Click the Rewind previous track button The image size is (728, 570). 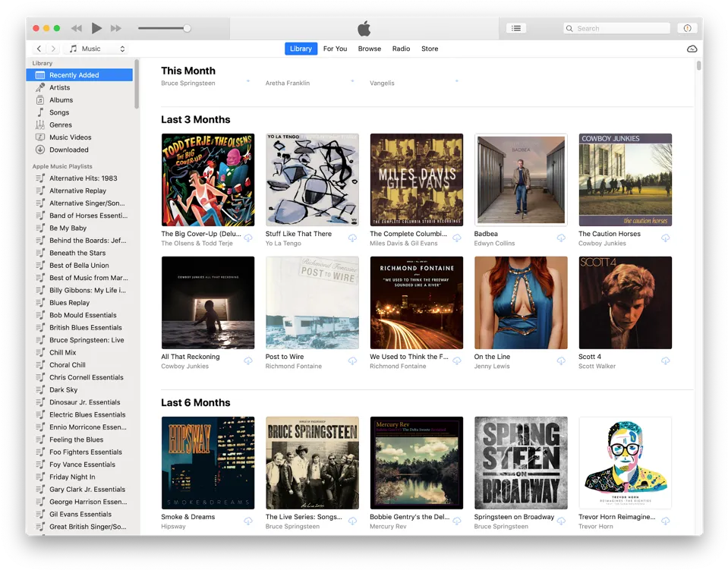point(77,28)
